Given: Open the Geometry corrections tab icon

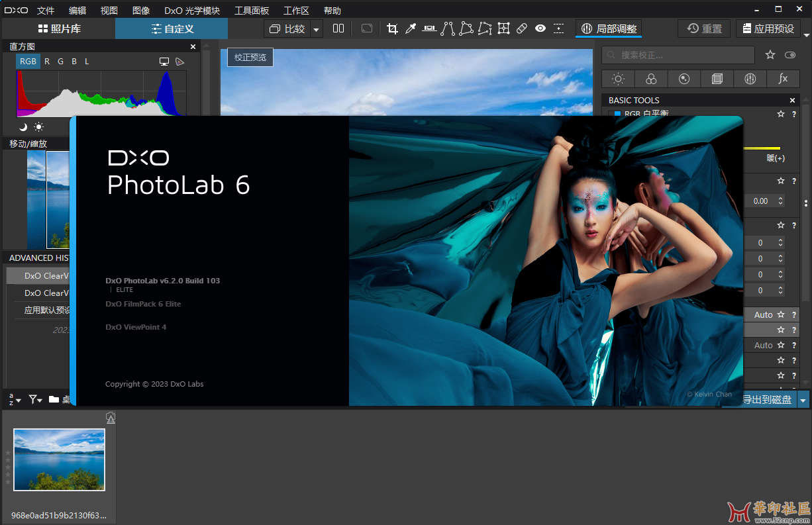Looking at the screenshot, I should click(x=717, y=79).
